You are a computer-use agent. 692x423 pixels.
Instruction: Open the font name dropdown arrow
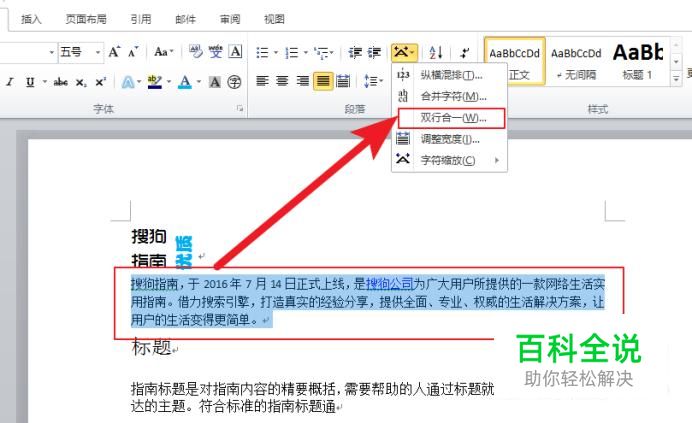click(52, 53)
